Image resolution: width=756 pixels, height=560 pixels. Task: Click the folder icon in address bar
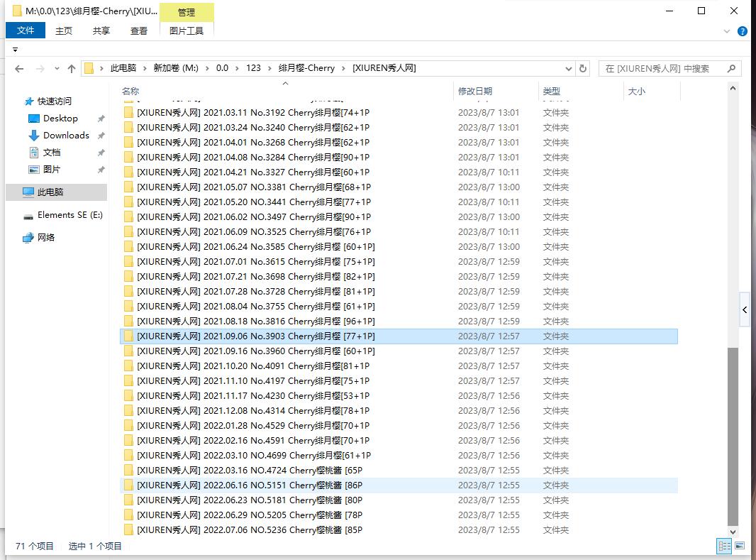89,69
